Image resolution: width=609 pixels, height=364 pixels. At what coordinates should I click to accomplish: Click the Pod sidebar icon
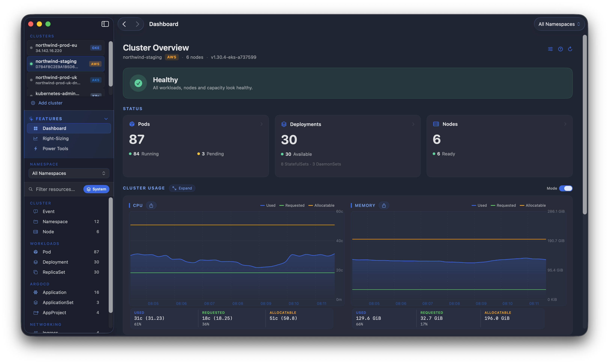36,252
